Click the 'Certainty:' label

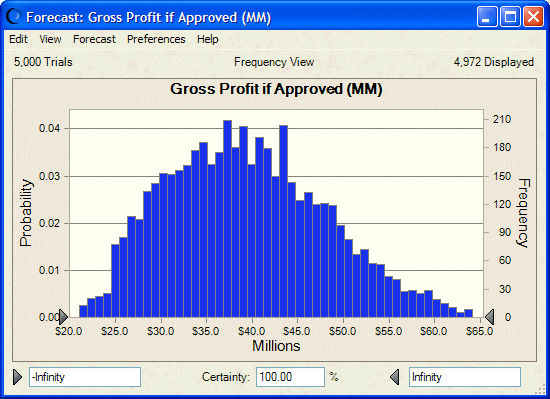point(226,377)
